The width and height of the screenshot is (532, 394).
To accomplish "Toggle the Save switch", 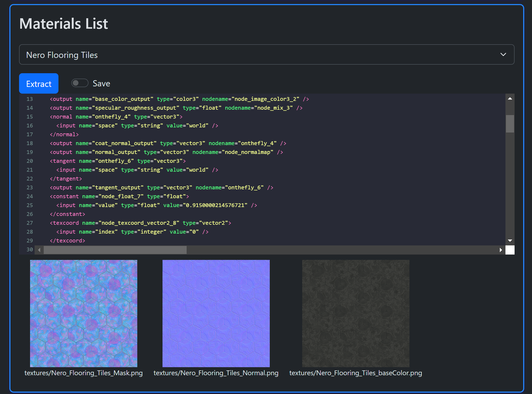I will point(80,83).
